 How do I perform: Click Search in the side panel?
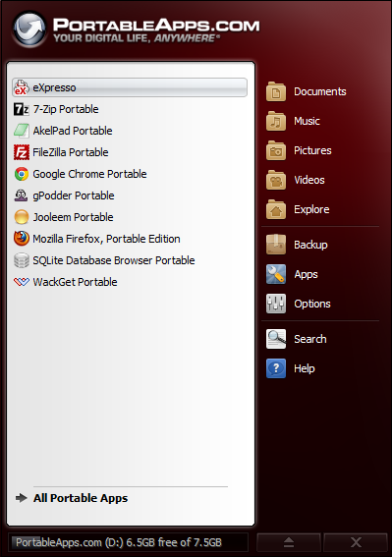point(297,339)
